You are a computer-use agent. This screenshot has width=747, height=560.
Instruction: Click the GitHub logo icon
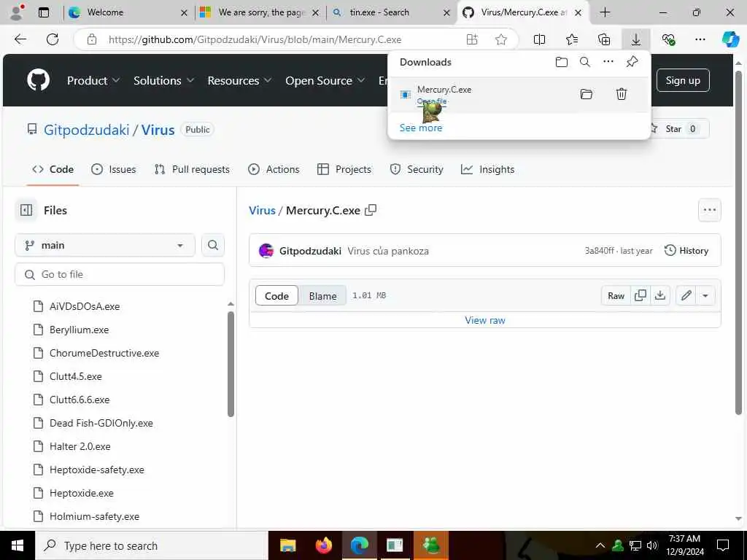38,80
